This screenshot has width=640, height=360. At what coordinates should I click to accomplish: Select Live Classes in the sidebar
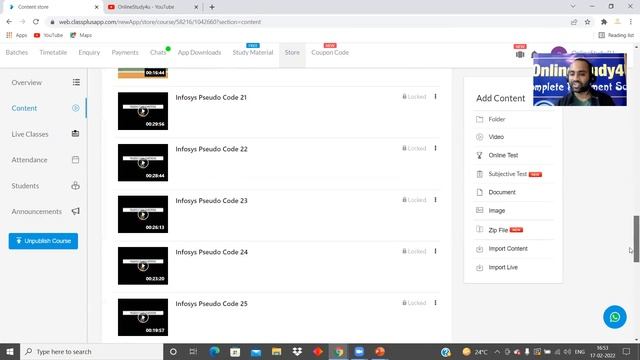(x=30, y=134)
